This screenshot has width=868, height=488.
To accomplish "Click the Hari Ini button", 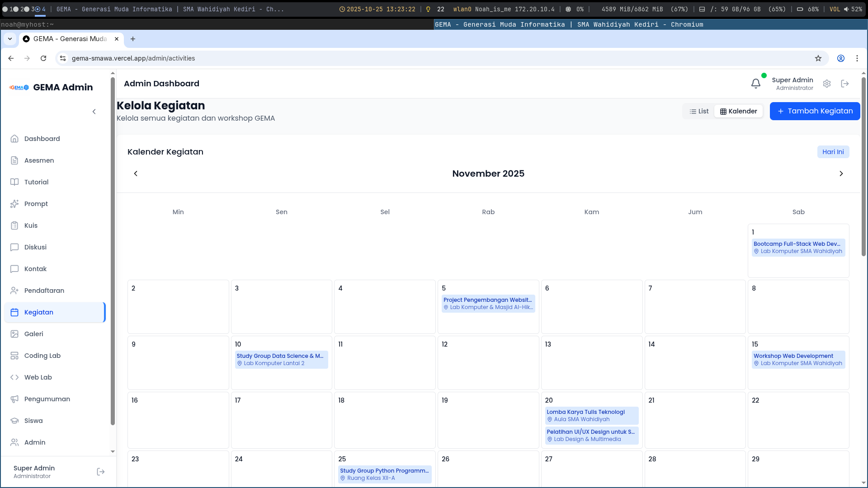I will [x=833, y=152].
